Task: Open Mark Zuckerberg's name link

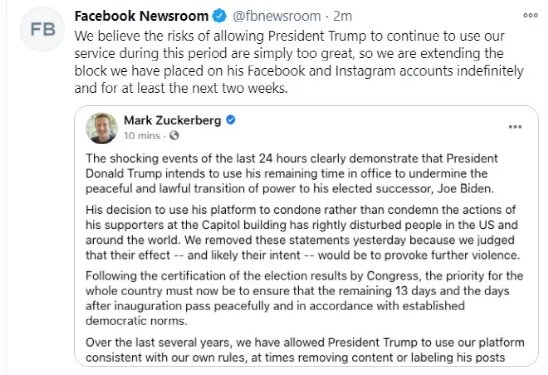Action: [x=172, y=120]
